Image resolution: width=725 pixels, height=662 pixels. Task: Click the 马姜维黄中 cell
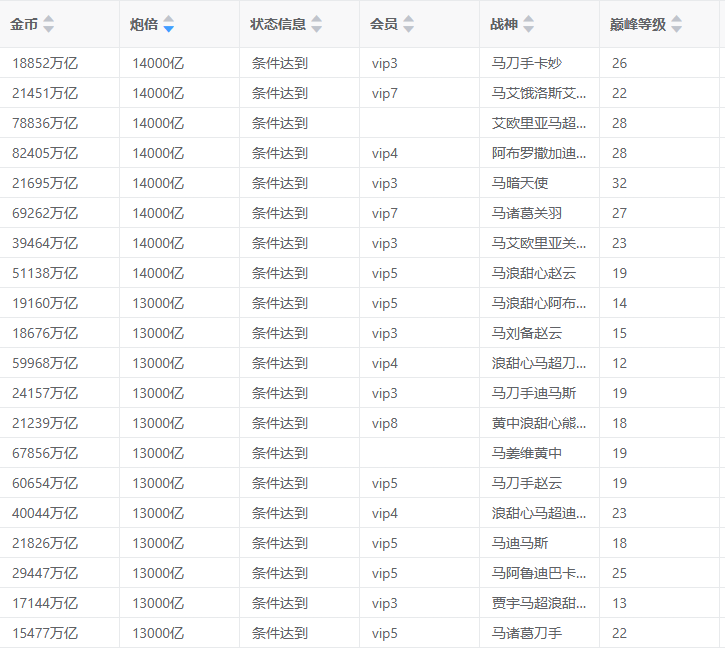(527, 453)
